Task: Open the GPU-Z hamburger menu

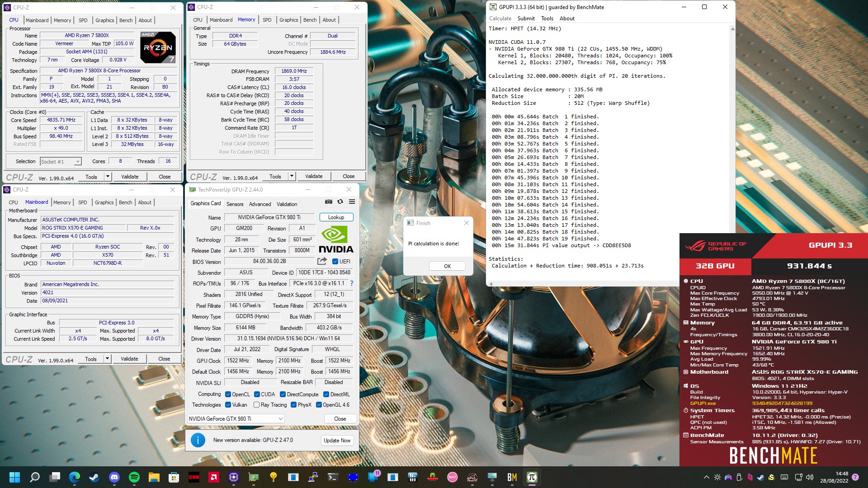Action: pyautogui.click(x=352, y=202)
